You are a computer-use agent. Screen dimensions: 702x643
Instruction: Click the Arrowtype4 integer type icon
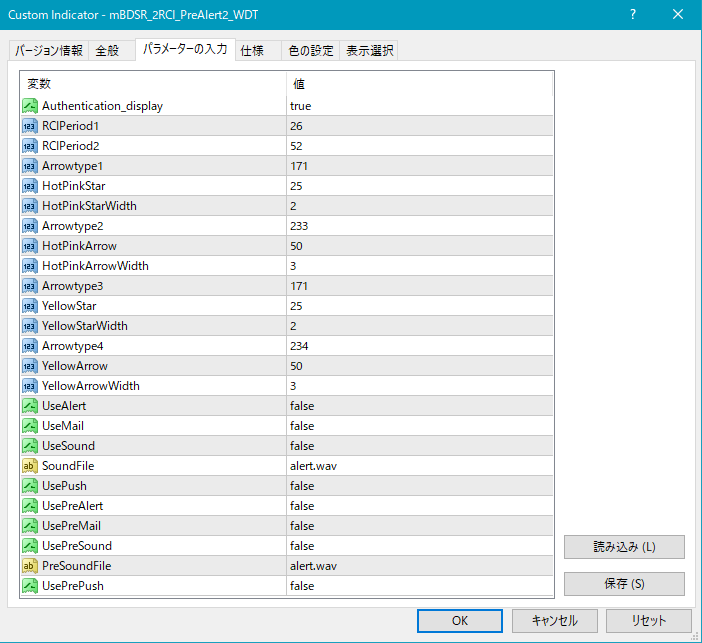(x=30, y=346)
